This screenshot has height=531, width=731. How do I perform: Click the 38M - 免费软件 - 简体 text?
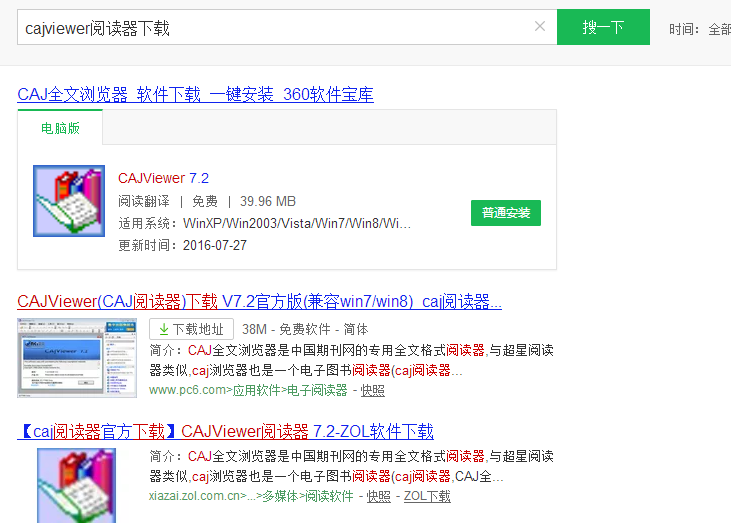tap(305, 330)
